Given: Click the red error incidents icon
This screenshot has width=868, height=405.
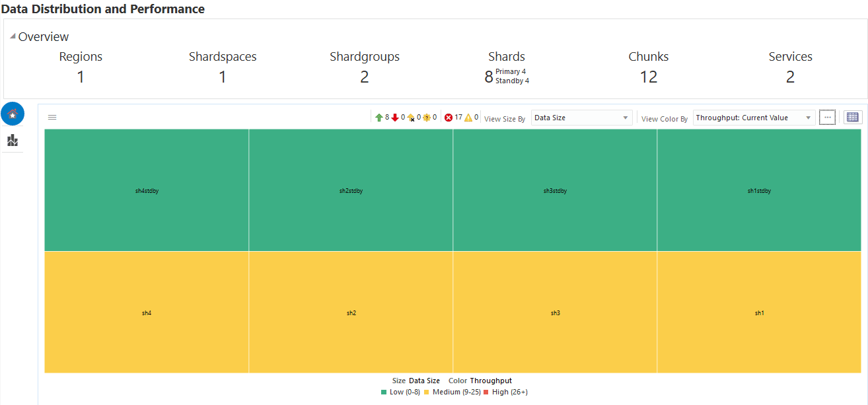Looking at the screenshot, I should (x=449, y=118).
